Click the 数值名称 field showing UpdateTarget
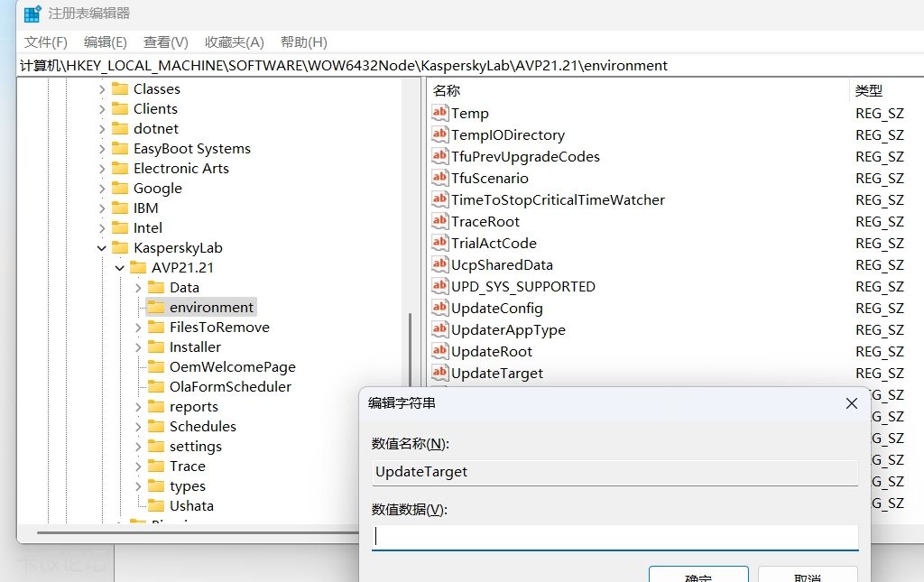 point(615,472)
